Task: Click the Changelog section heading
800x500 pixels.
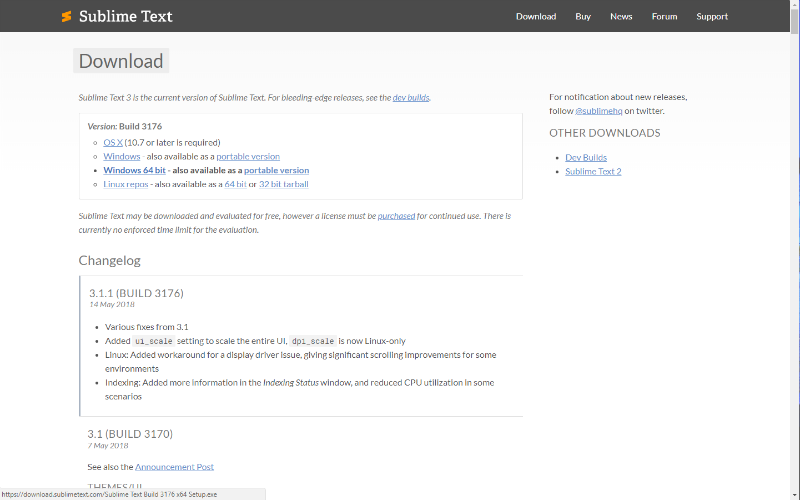Action: pos(109,260)
